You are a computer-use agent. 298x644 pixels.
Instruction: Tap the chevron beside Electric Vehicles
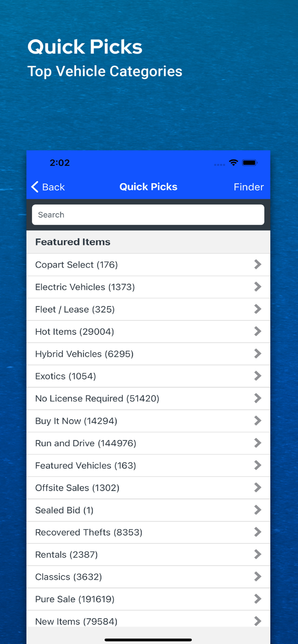click(258, 287)
